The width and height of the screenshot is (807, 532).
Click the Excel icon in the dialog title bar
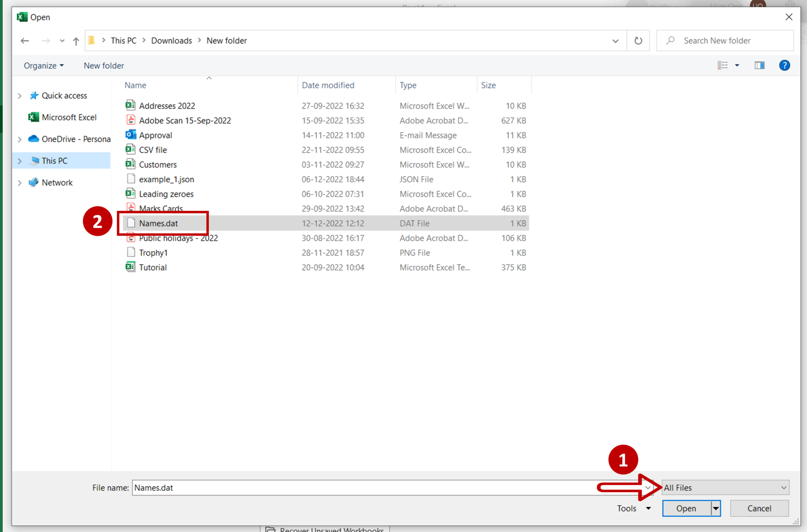pos(22,17)
